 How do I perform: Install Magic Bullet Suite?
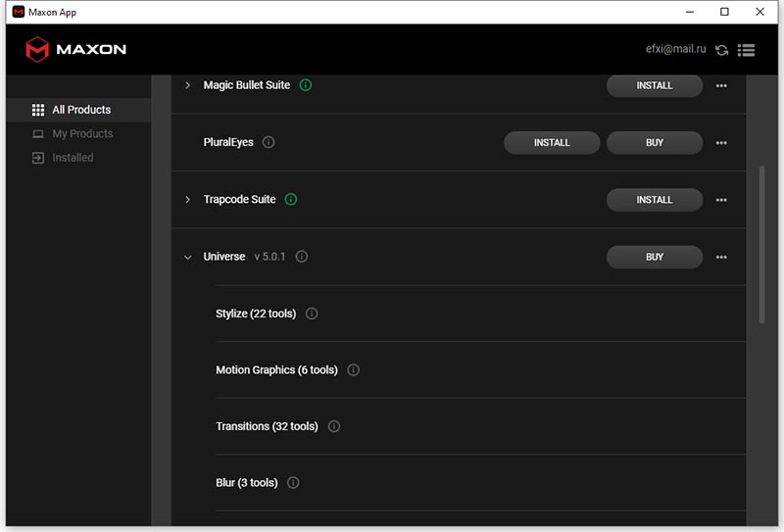tap(655, 85)
